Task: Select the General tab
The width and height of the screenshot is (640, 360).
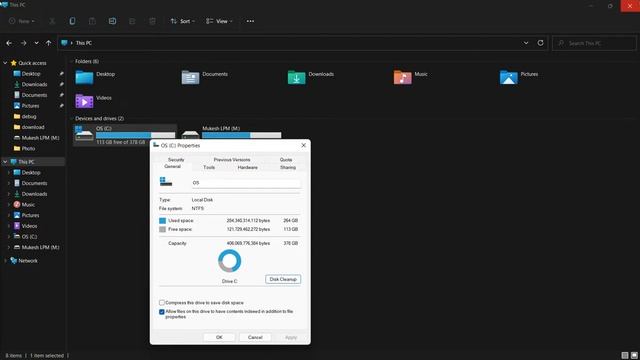Action: coord(172,167)
